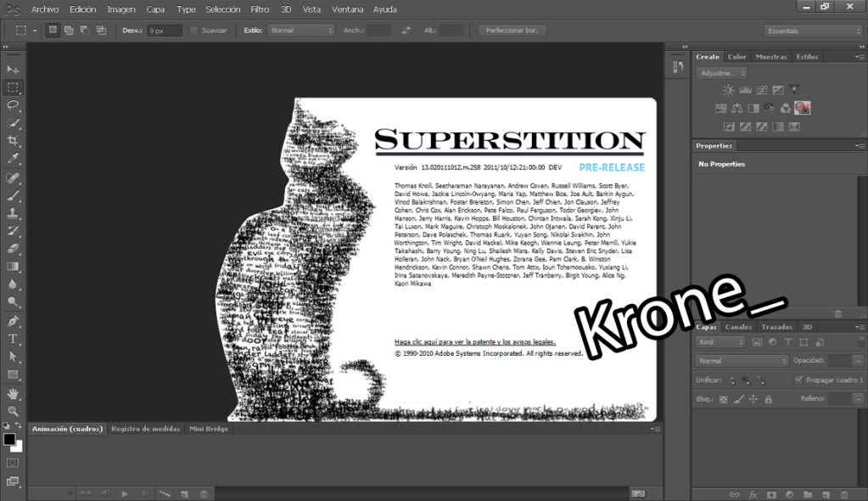
Task: Click the link layers icon
Action: [735, 494]
